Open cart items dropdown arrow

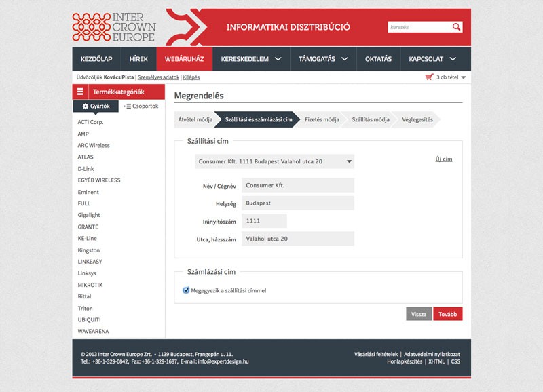464,78
